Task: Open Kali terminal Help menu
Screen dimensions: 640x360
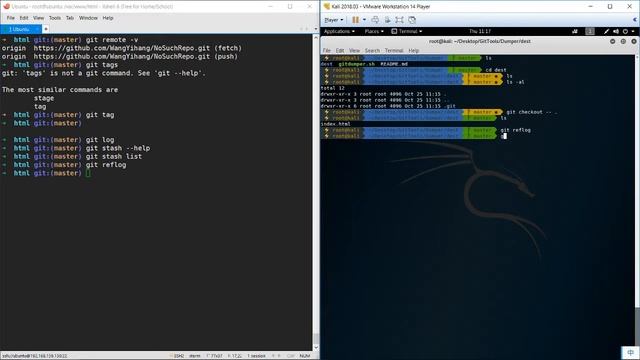Action: 413,51
